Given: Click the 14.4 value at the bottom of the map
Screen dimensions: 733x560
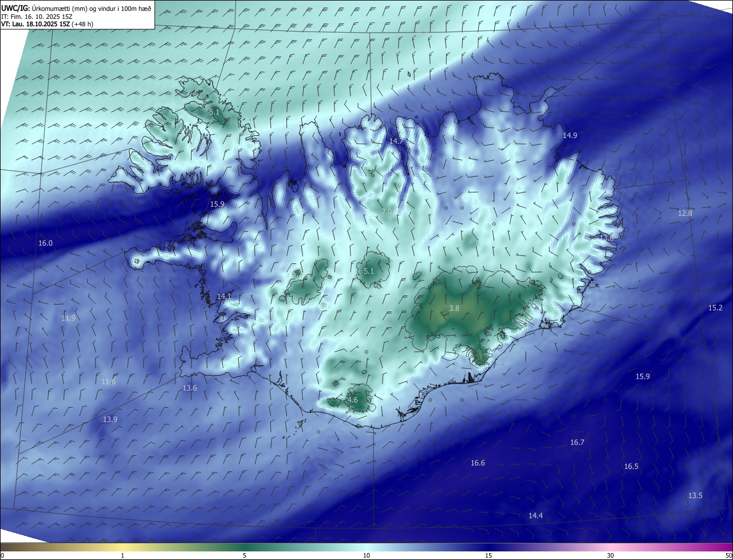Looking at the screenshot, I should (x=535, y=515).
